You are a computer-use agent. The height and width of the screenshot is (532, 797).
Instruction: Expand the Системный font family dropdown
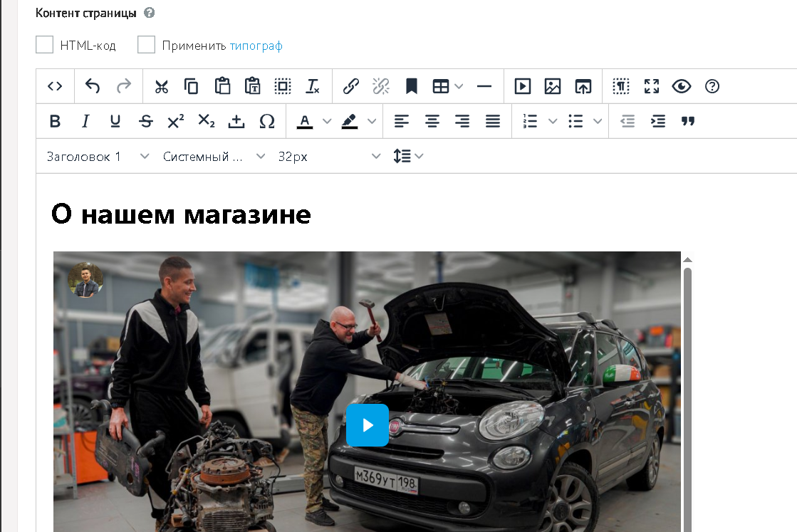pyautogui.click(x=214, y=156)
